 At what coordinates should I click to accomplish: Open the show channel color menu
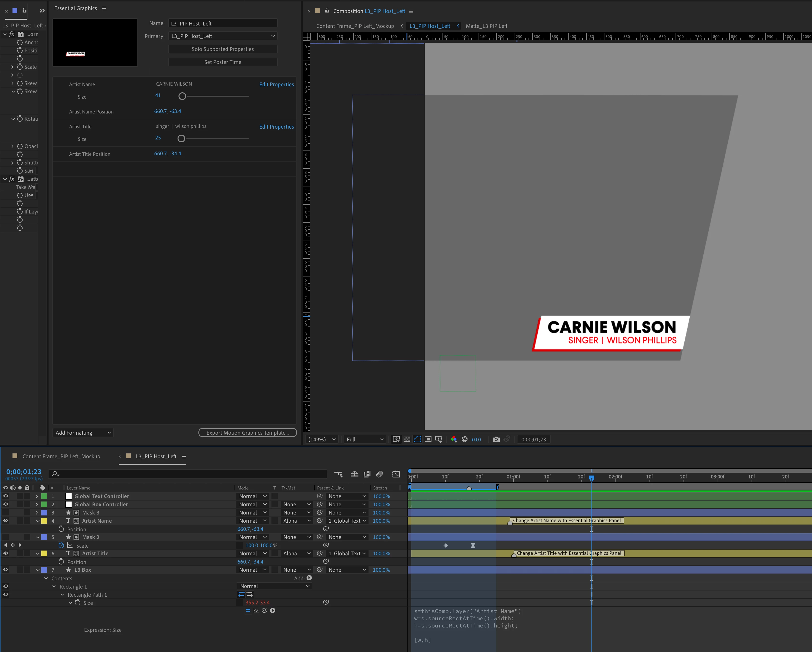point(454,439)
